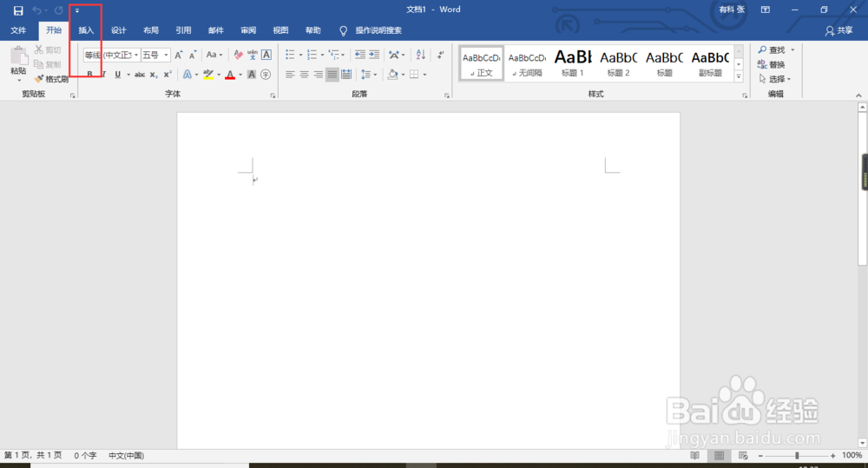This screenshot has height=468, width=868.
Task: Open the 引用 ribbon tab
Action: point(183,30)
